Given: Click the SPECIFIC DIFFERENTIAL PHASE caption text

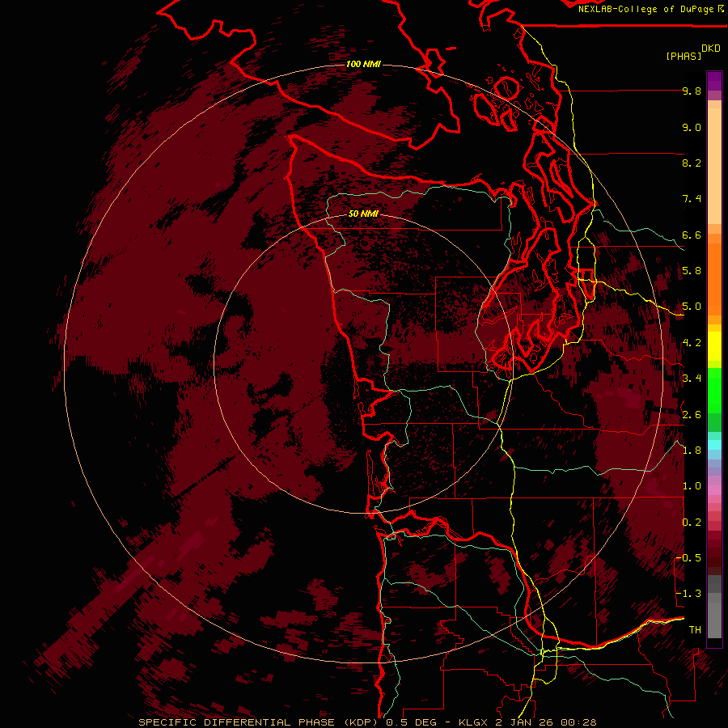Looking at the screenshot, I should click(236, 722).
